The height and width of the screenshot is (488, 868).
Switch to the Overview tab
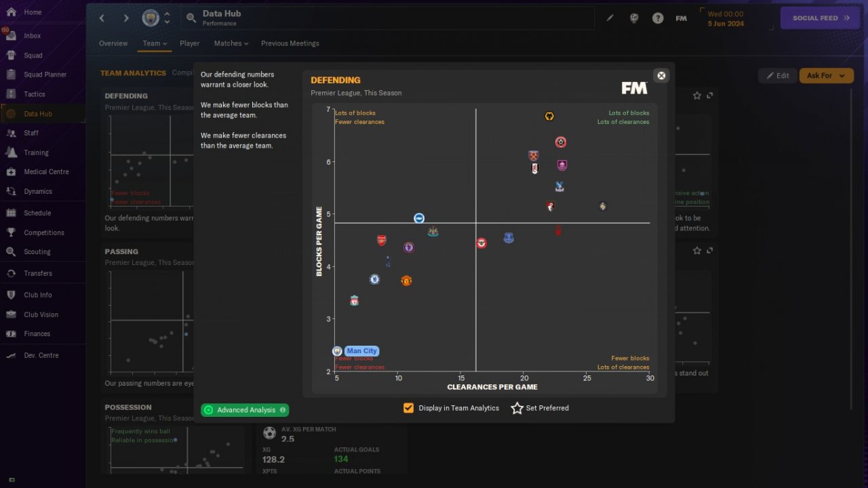point(113,43)
